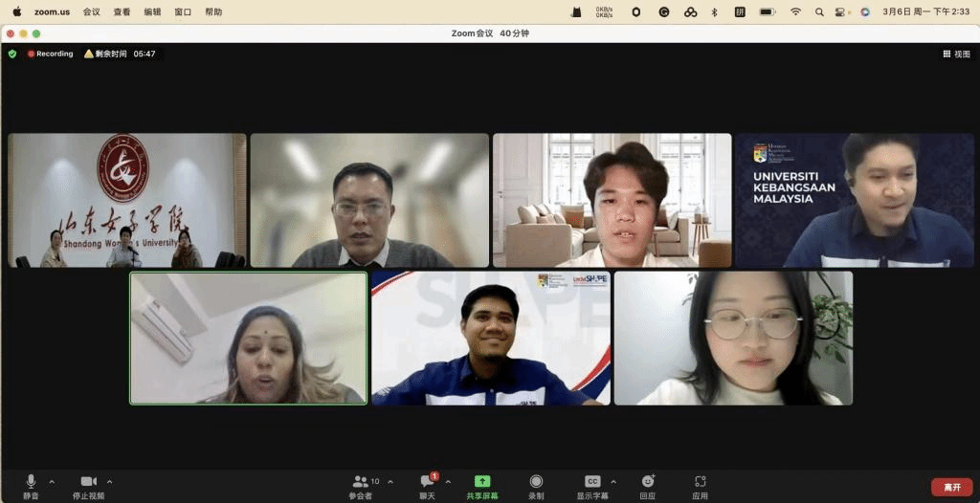Toggle closed captions (显示字幕) CC icon

[x=592, y=481]
